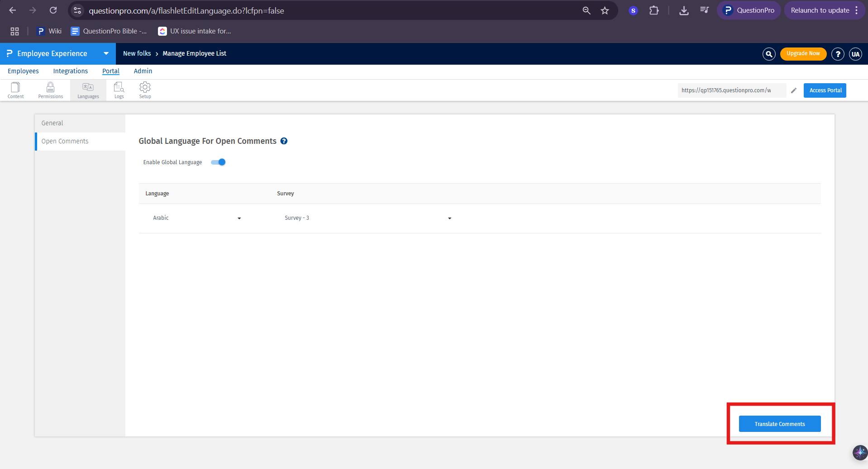Open the Chrome three-dot menu
This screenshot has height=469, width=868.
[857, 10]
